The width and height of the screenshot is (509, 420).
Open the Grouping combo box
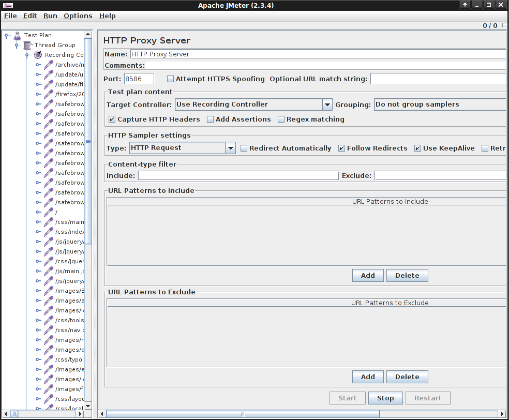[440, 104]
